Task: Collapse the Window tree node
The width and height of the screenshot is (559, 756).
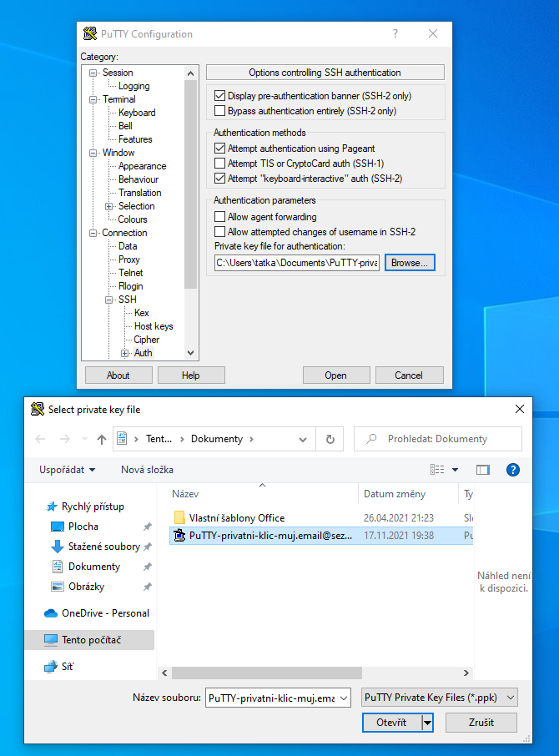Action: 93,153
